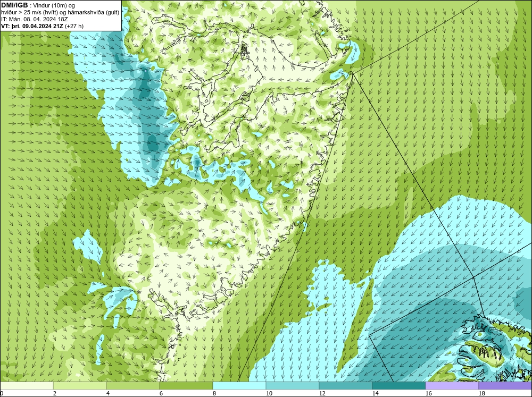
Task: Click the 10–12 m/s turquoise legend swatch
Action: point(293,386)
